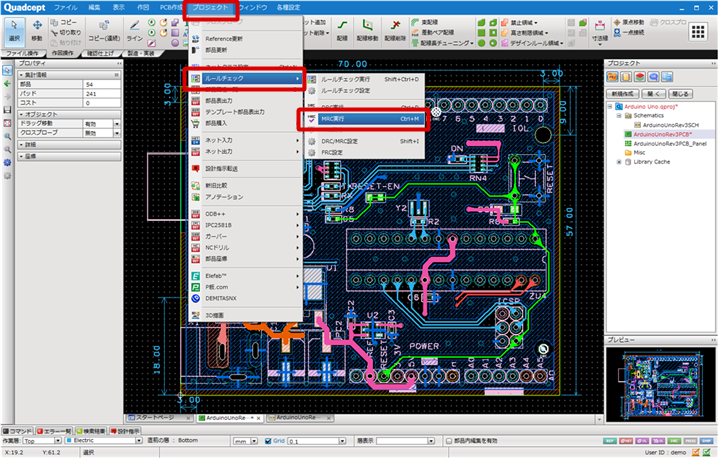Toggle the orange checkmark icon beside User ID
This screenshot has width=718, height=458.
tap(696, 453)
